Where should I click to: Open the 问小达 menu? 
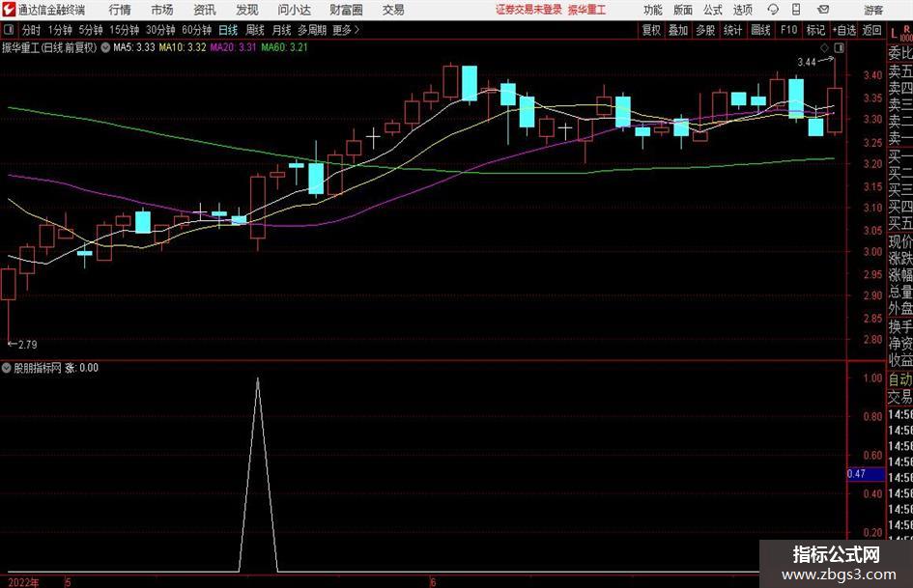coord(294,10)
